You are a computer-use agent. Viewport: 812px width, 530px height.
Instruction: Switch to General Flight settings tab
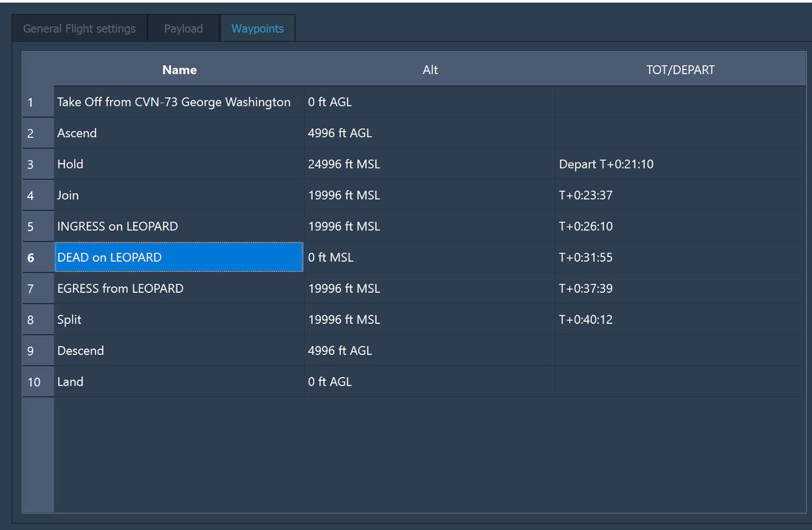click(80, 28)
